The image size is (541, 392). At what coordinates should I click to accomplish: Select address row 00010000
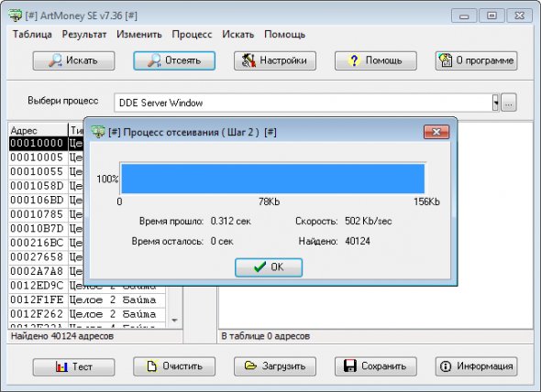click(46, 143)
